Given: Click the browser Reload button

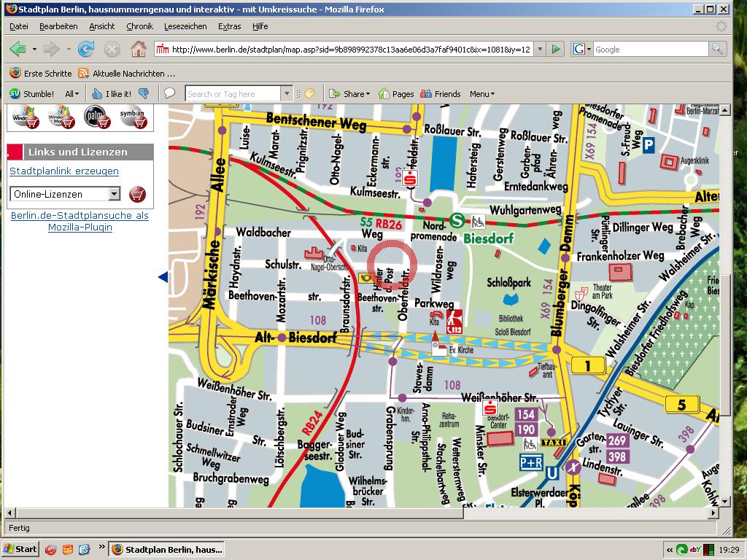Looking at the screenshot, I should click(x=86, y=50).
